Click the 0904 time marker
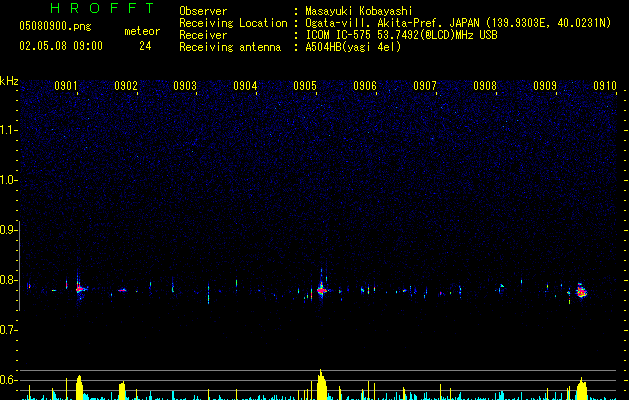The height and width of the screenshot is (400, 629). 245,86
